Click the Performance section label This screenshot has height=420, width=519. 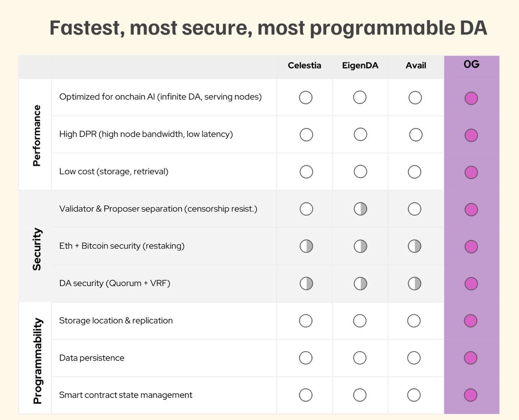37,135
